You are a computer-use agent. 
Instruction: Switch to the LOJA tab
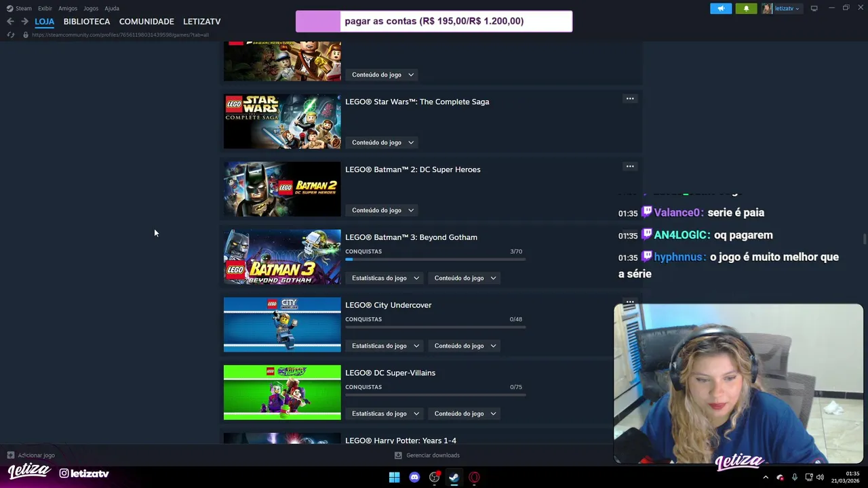coord(45,22)
